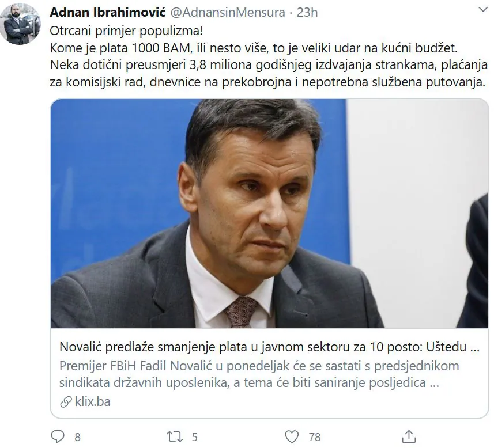Visit the @AdnansinMensura handle
This screenshot has height=448, width=494.
pos(228,12)
